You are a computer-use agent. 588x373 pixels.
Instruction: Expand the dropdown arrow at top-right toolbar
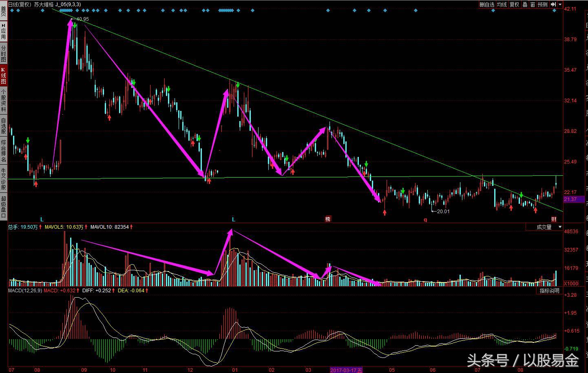(560, 4)
